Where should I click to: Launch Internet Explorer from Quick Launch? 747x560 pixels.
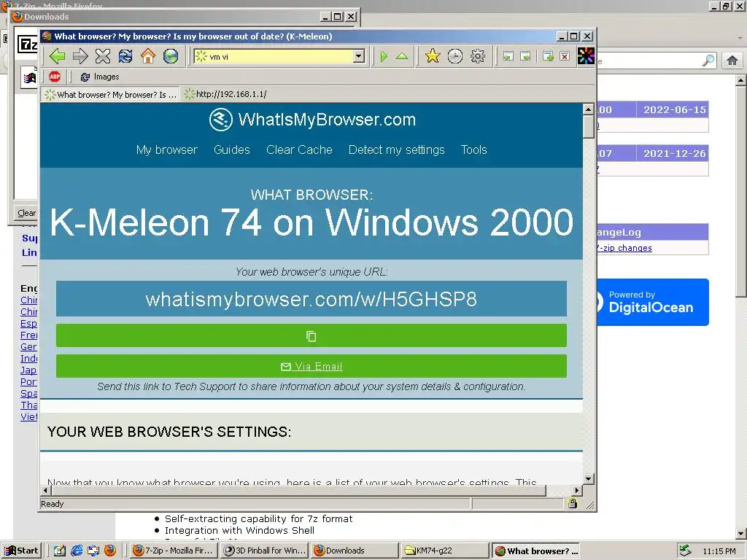pos(76,551)
